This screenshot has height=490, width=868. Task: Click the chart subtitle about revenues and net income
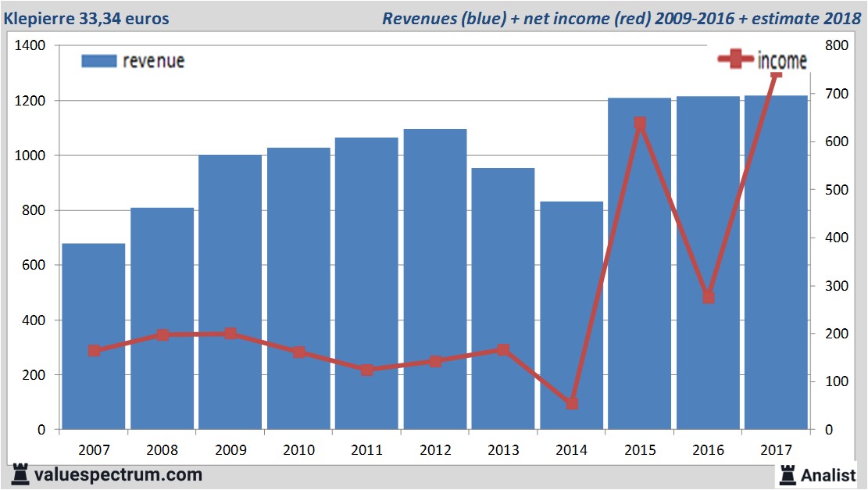621,18
